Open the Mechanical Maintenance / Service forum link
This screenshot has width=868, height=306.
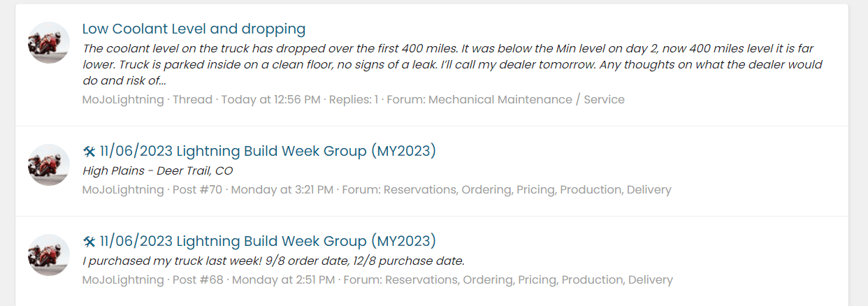pyautogui.click(x=526, y=99)
